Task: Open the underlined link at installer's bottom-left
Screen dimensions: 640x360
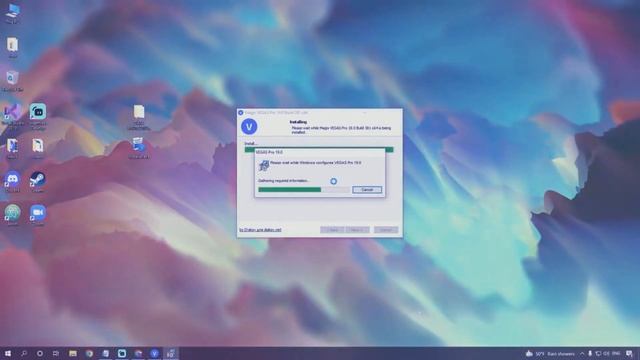Action: pyautogui.click(x=260, y=230)
